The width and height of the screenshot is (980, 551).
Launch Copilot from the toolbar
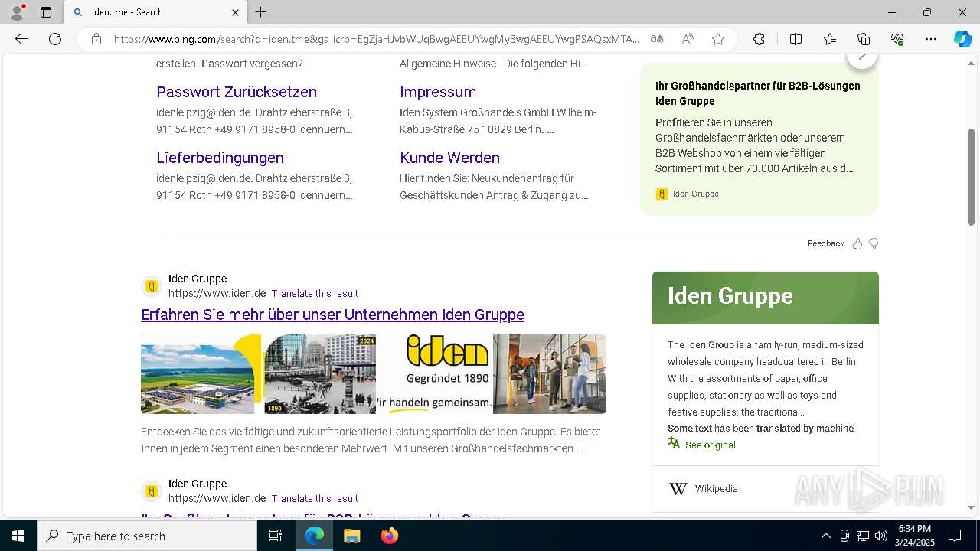point(962,39)
